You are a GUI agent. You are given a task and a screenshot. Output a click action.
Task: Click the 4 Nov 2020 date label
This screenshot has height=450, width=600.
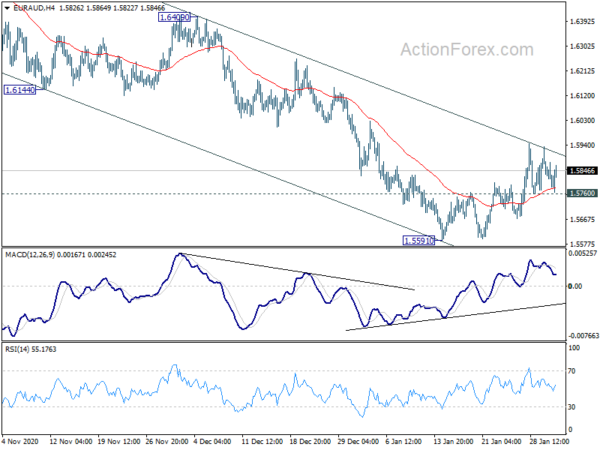coord(20,442)
